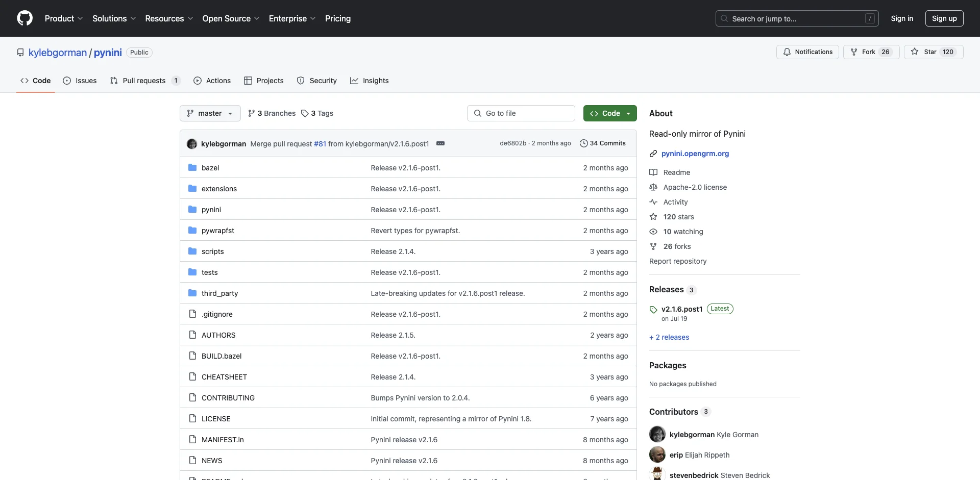Open the Solutions menu
The height and width of the screenshot is (480, 980).
pyautogui.click(x=114, y=18)
